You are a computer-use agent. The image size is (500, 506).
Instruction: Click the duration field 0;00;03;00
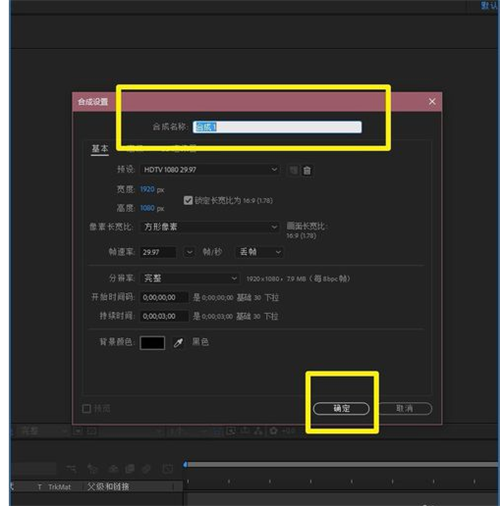point(165,316)
